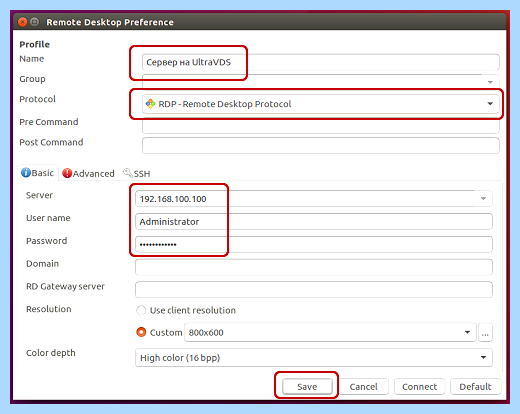Click the Password field
Screen dimensions: 520x414
point(314,244)
